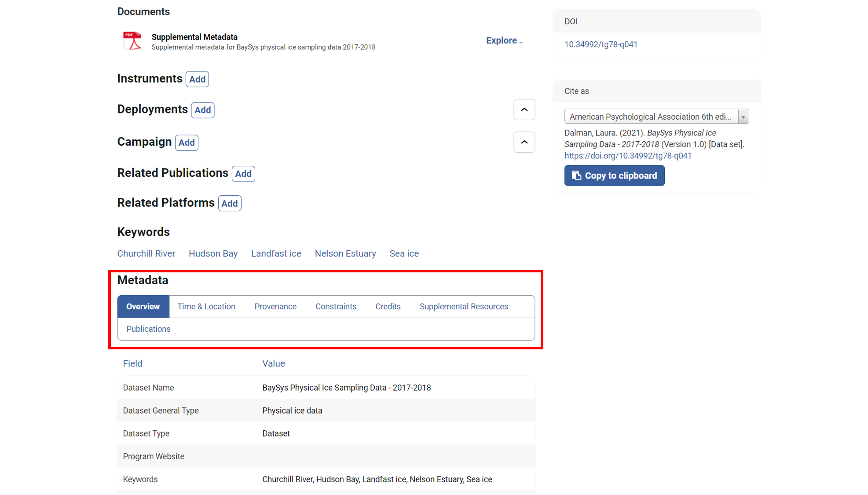868x495 pixels.
Task: Click the Hudson Bay keyword link
Action: point(213,254)
